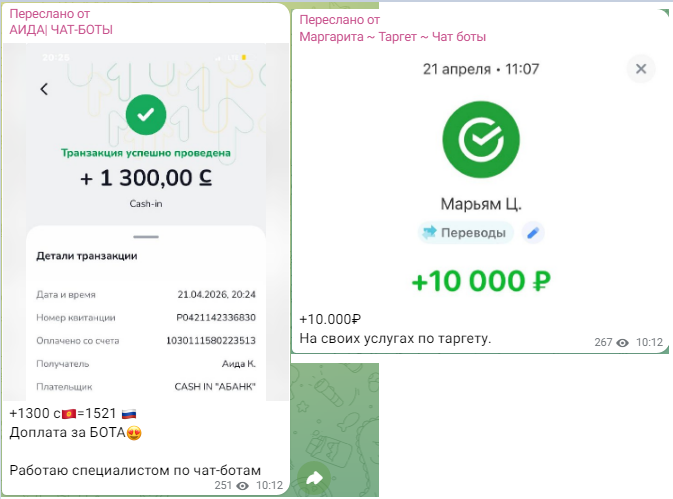Click the green Sber logo icon
Viewport: 673px width, 499px height.
pyautogui.click(x=481, y=143)
